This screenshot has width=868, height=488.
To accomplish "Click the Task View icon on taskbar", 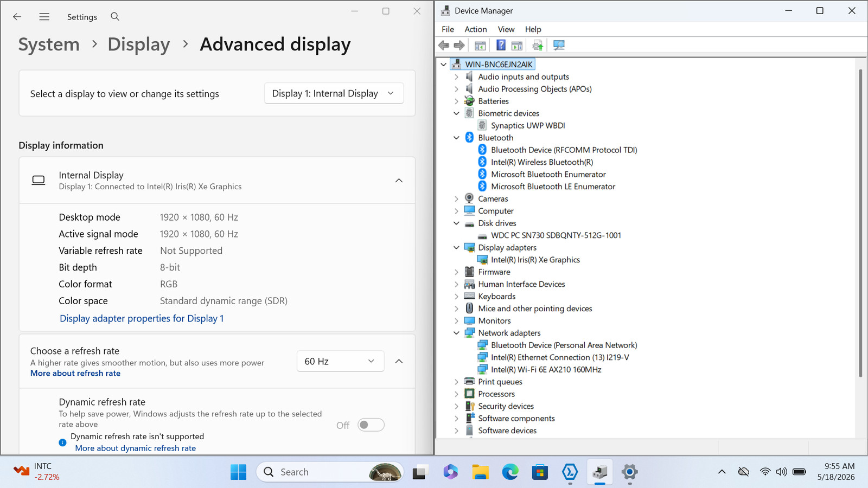I will (419, 472).
